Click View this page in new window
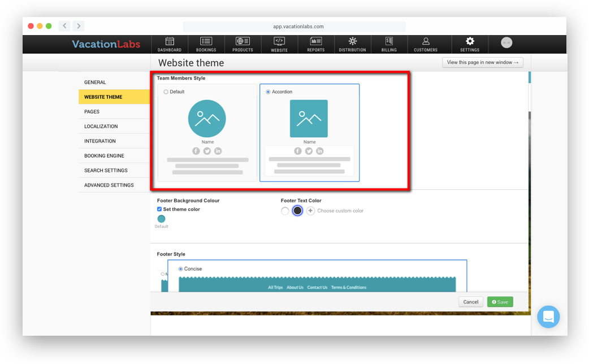 (x=482, y=63)
